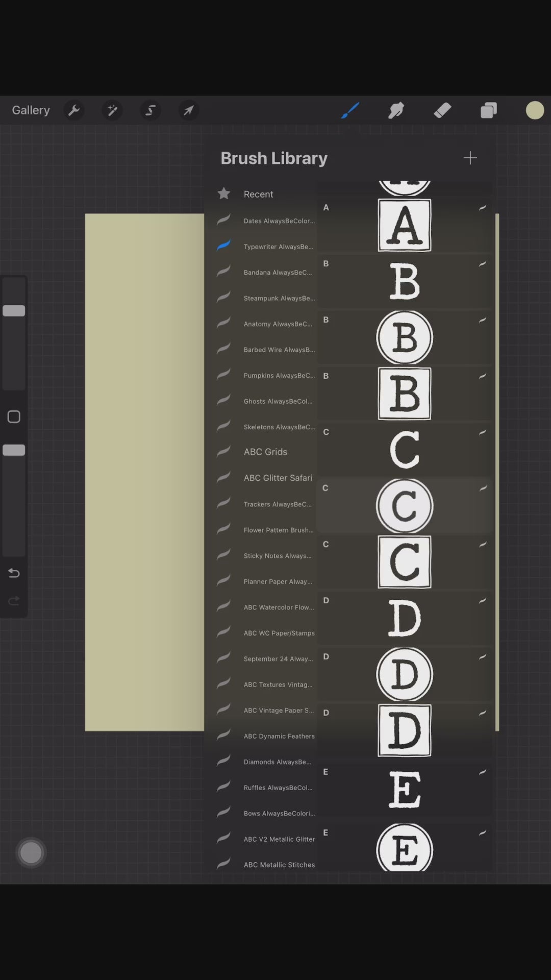Select the Selection tool

(151, 110)
